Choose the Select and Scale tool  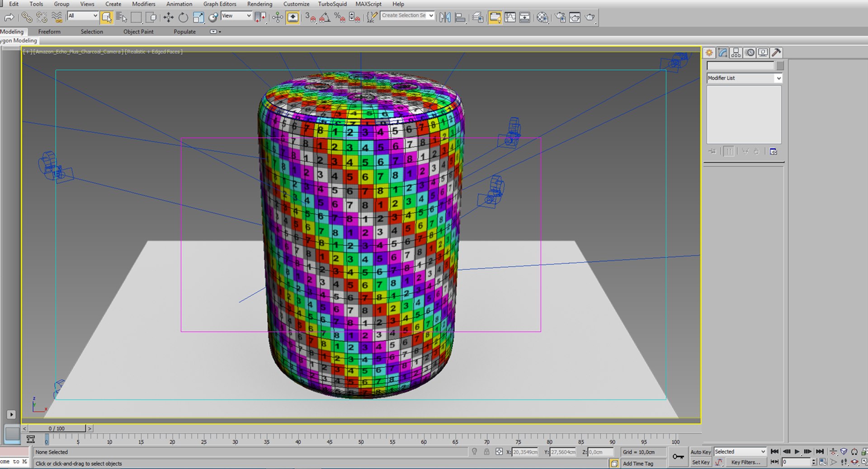coord(198,17)
